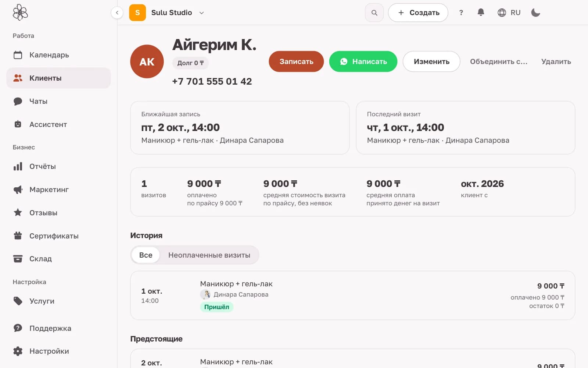Message client via green Написать button

(x=363, y=61)
